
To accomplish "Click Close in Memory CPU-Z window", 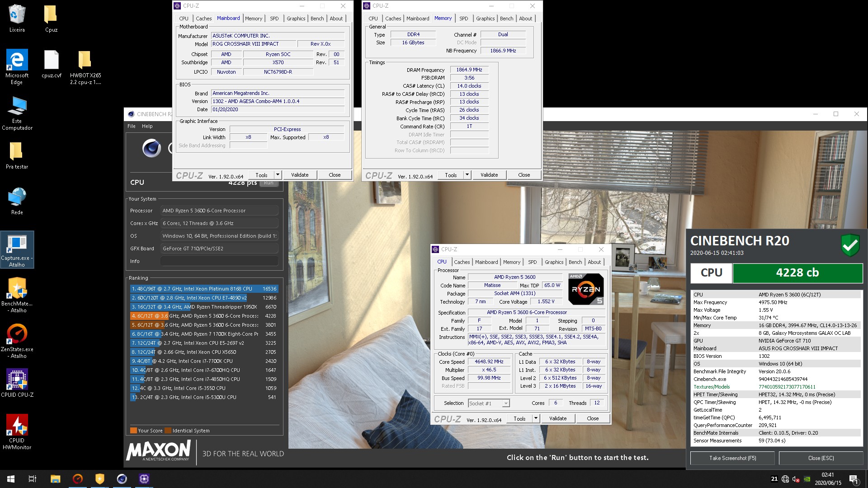I will click(x=524, y=175).
